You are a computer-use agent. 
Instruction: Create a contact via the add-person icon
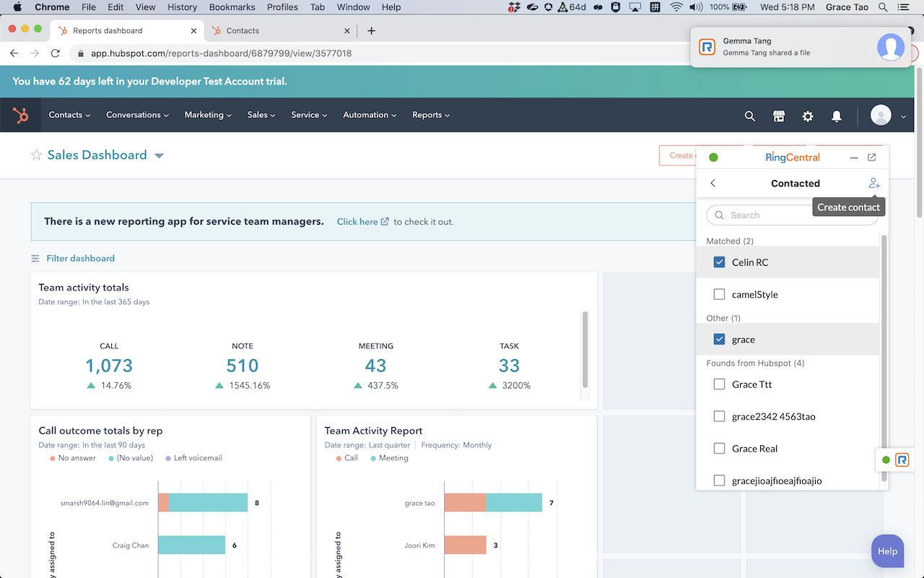[x=874, y=183]
